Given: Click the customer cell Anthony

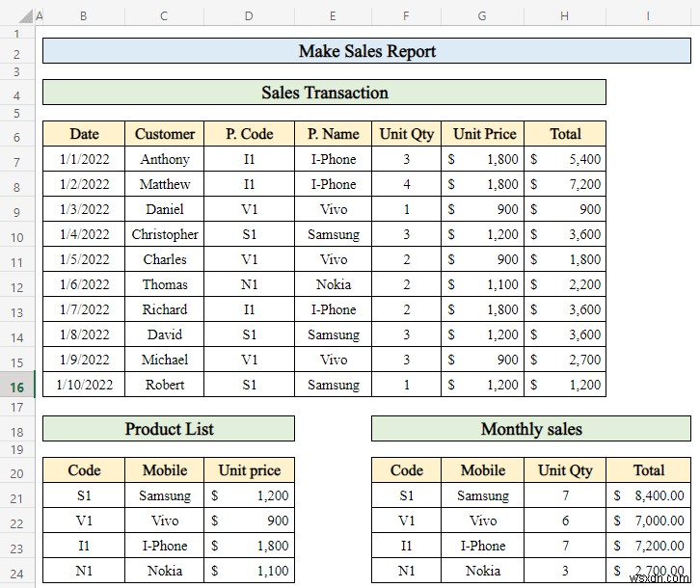Looking at the screenshot, I should [x=164, y=159].
